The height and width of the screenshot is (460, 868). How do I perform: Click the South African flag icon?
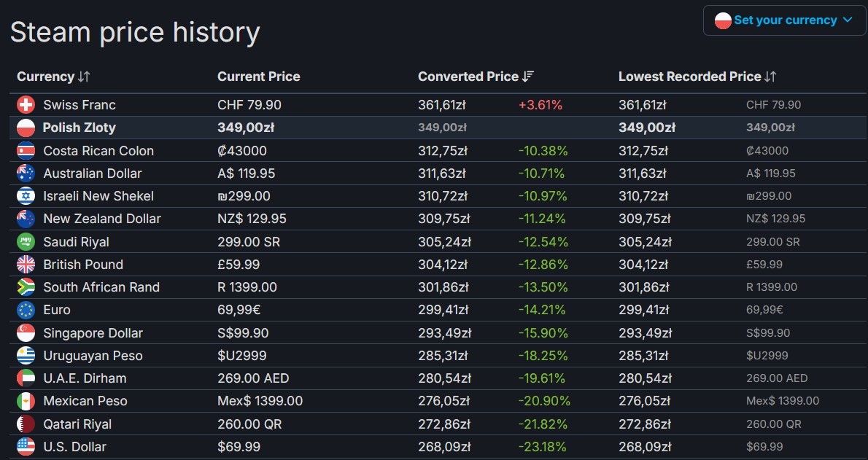coord(26,287)
